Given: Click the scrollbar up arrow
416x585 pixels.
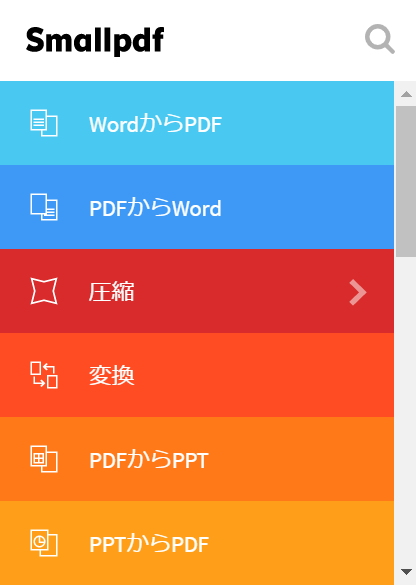Looking at the screenshot, I should click(406, 94).
